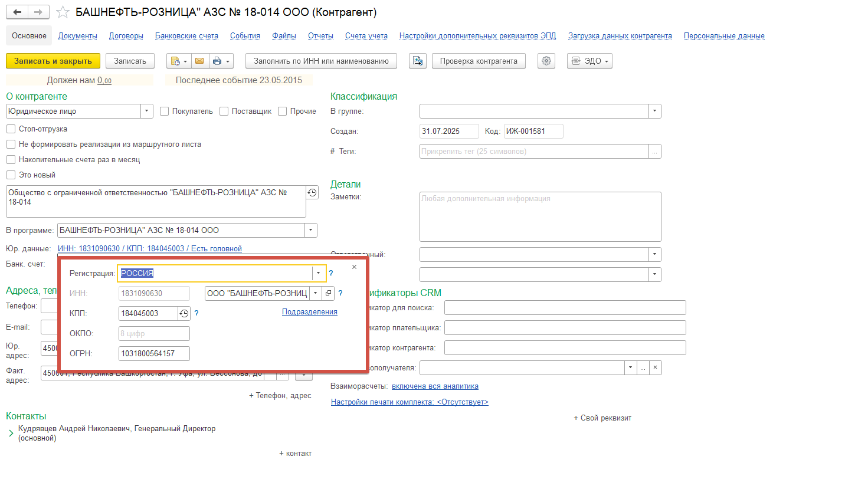Click ОГРН input field
The height and width of the screenshot is (486, 868).
(154, 353)
